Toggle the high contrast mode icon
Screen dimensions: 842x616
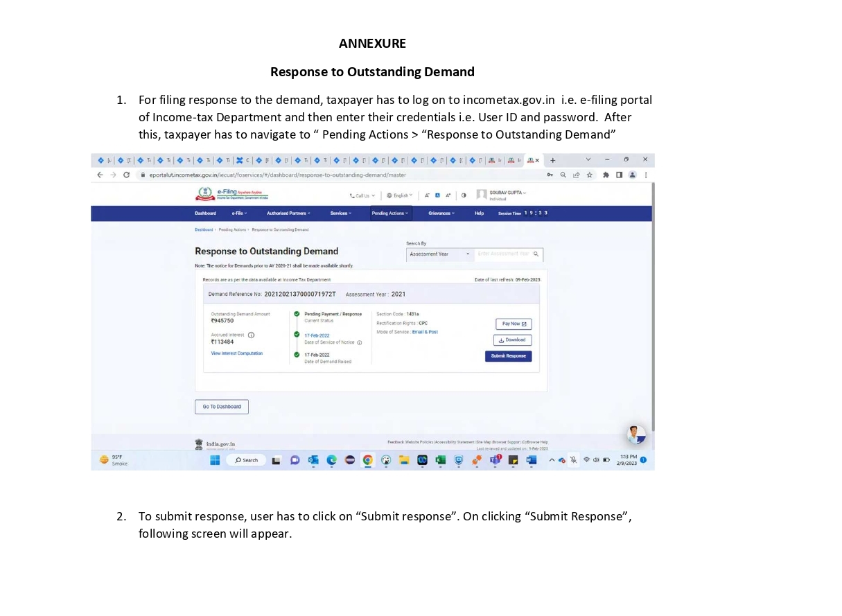point(464,195)
